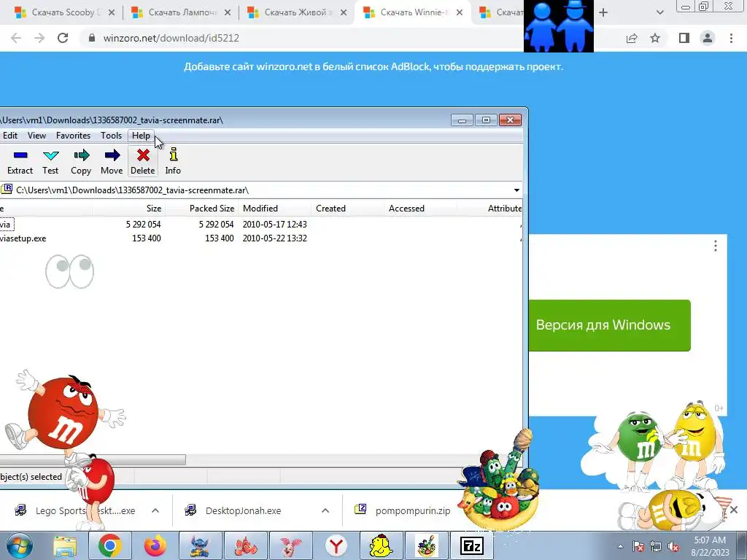
Task: Switch to the Скачать Лампочка tab
Action: coord(181,12)
